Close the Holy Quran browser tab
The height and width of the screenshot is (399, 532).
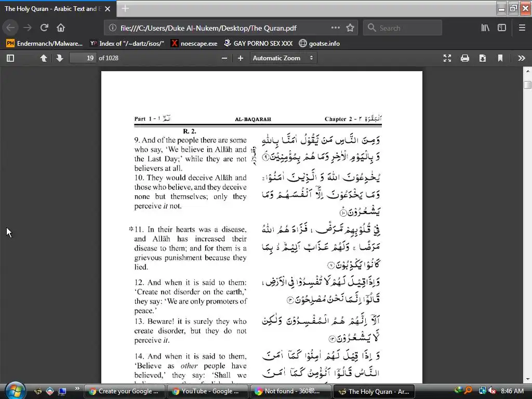pyautogui.click(x=108, y=9)
